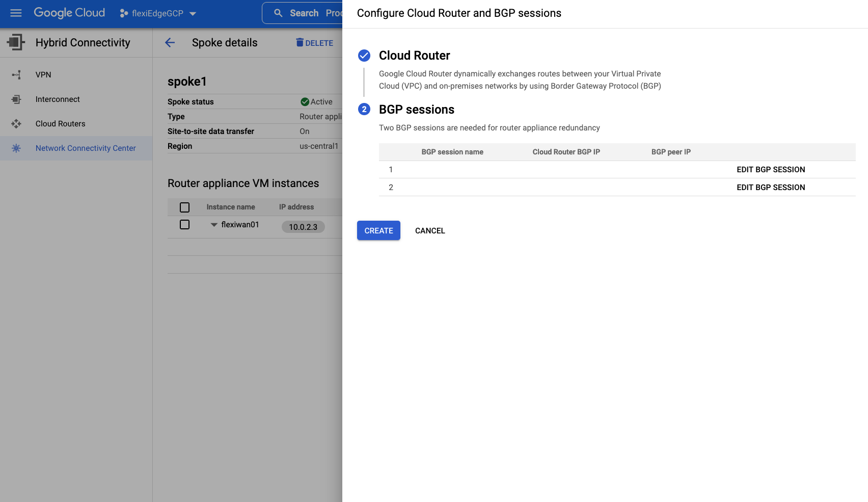This screenshot has height=502, width=868.
Task: Open the flexiEdgeGCP project selector
Action: (158, 13)
